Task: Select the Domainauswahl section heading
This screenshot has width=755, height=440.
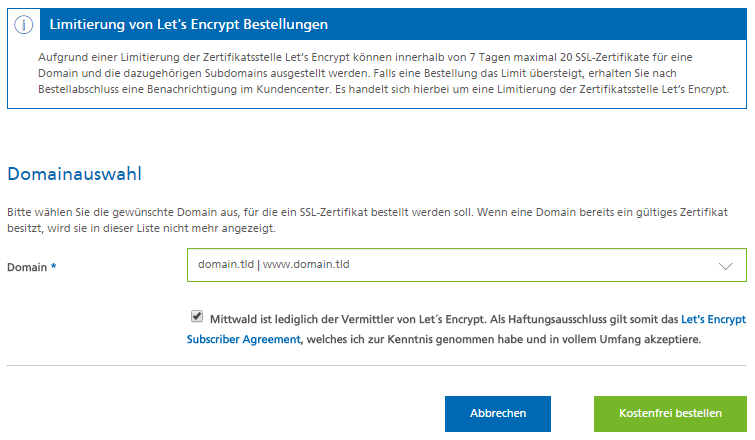Action: point(75,174)
